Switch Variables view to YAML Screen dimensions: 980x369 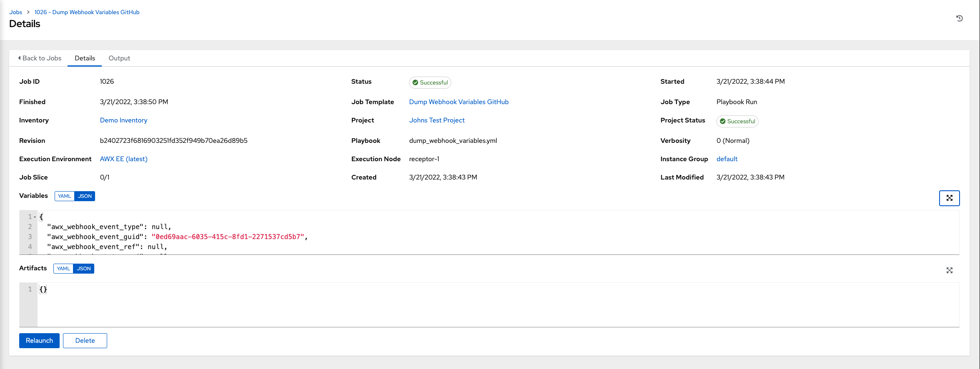[x=64, y=196]
